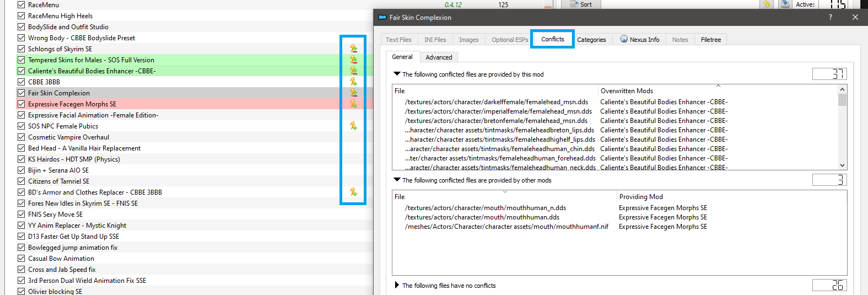Select Fores New Idles in Skyrim SE mod
868x295 pixels.
point(195,203)
